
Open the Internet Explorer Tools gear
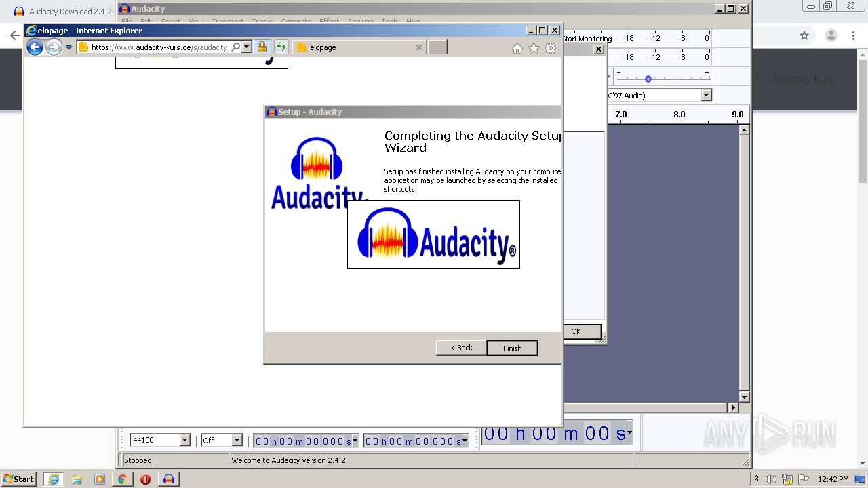click(x=551, y=48)
